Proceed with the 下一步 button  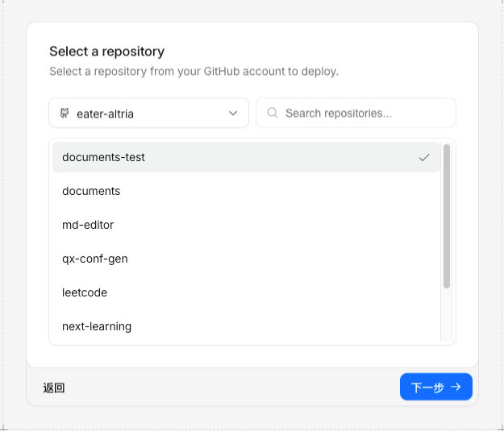[435, 387]
